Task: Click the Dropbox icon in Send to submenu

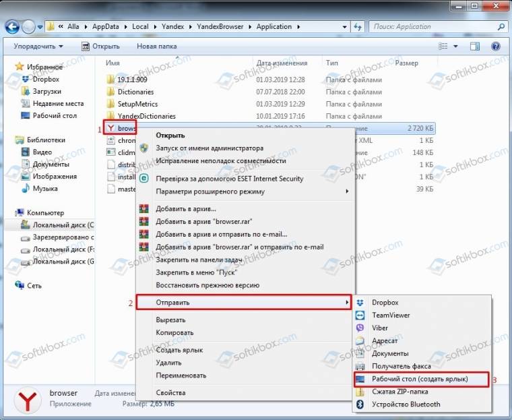Action: pyautogui.click(x=360, y=303)
